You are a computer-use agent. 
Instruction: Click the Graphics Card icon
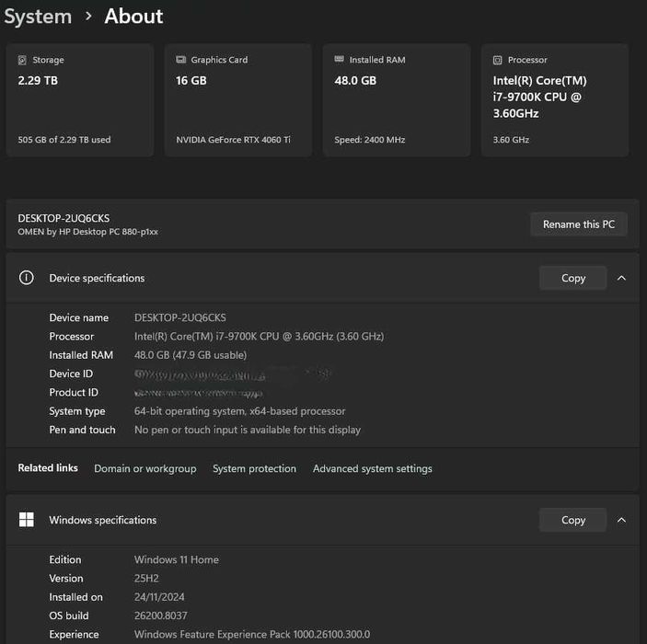[180, 60]
